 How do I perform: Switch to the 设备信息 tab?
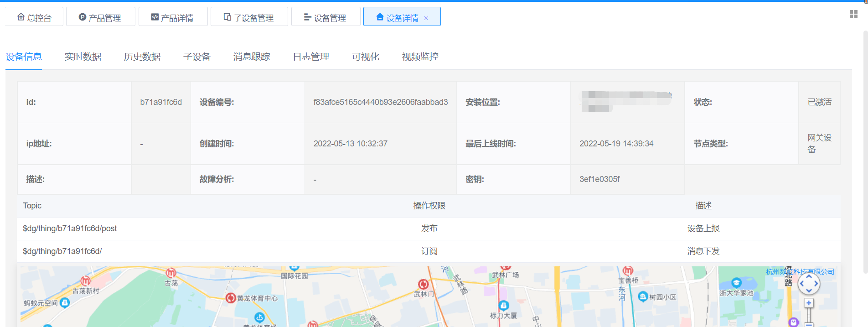tap(24, 57)
